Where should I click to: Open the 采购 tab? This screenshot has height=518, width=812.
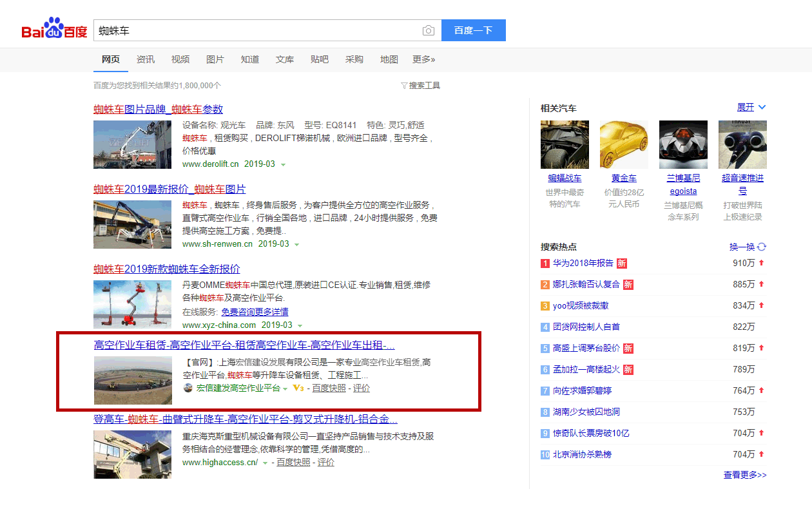click(354, 59)
